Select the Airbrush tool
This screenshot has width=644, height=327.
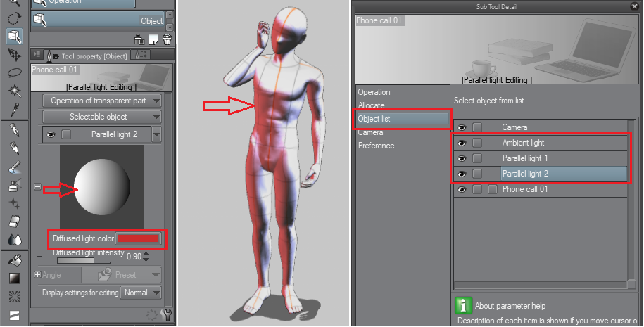pyautogui.click(x=14, y=185)
